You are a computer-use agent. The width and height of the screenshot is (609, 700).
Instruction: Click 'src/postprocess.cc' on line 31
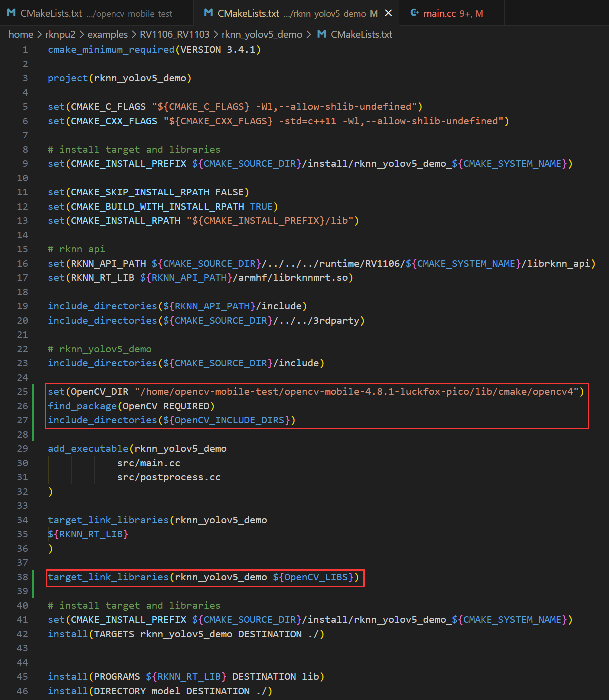[x=169, y=477]
